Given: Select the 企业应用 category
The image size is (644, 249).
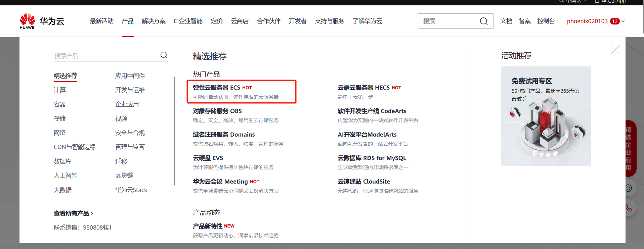Looking at the screenshot, I should (x=127, y=104).
